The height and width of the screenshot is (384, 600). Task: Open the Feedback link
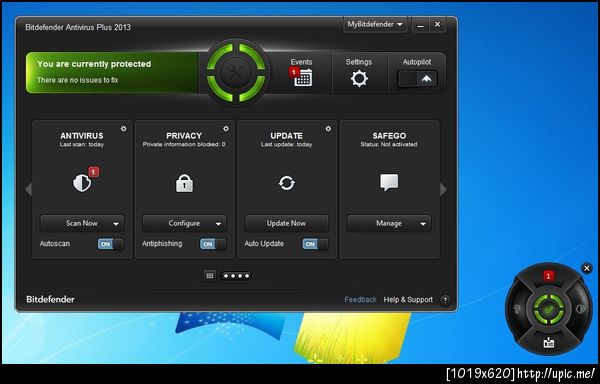[360, 300]
